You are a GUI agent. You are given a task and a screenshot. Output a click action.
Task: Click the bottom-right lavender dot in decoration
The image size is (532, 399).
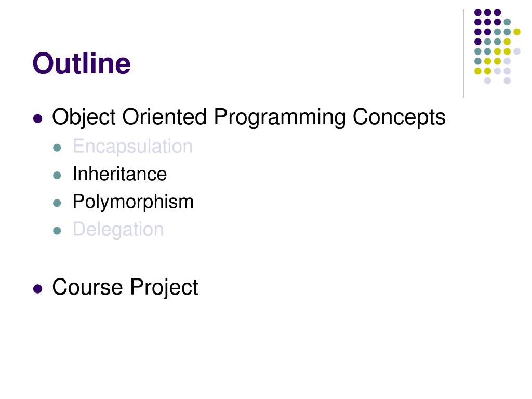point(507,81)
